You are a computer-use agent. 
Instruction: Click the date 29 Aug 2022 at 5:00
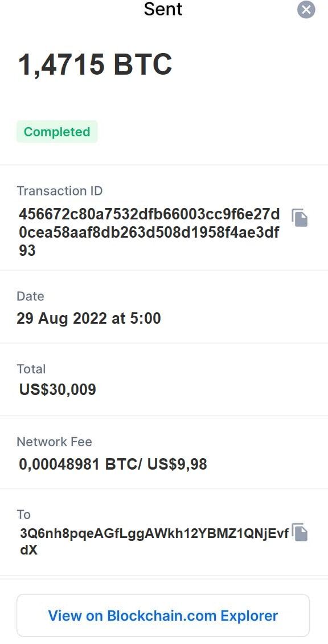(89, 319)
